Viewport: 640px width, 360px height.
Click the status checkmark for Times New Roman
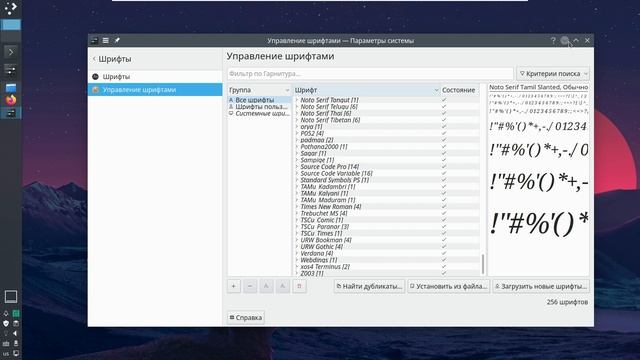(x=444, y=207)
